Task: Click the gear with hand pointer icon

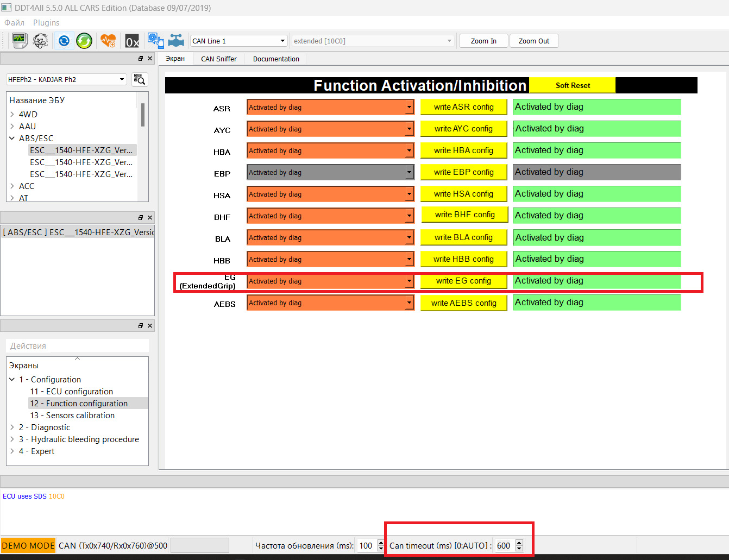Action: 155,41
